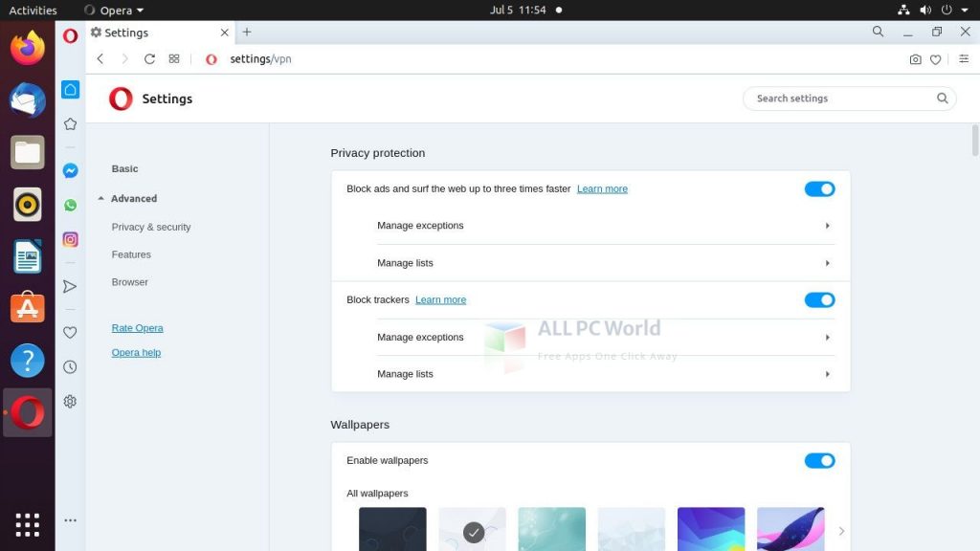Select the purple geometric wallpaper
Viewport: 980px width, 551px height.
point(711,529)
